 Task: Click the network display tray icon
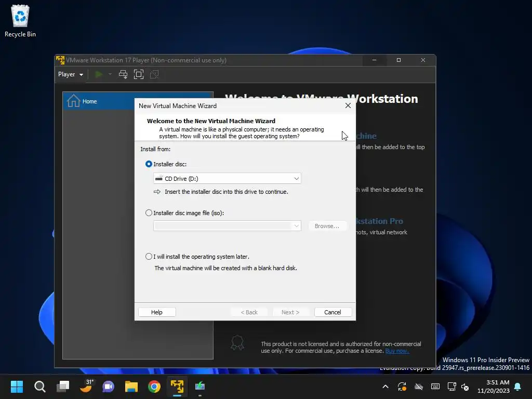(452, 387)
